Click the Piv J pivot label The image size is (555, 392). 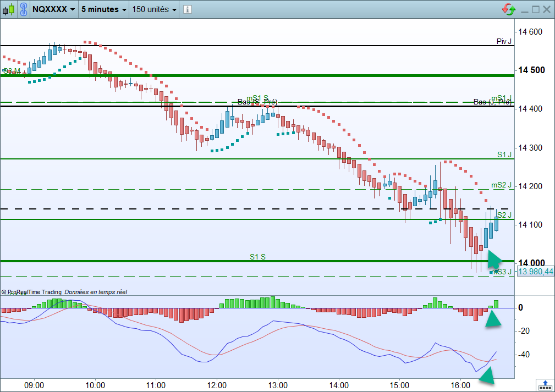tap(504, 41)
